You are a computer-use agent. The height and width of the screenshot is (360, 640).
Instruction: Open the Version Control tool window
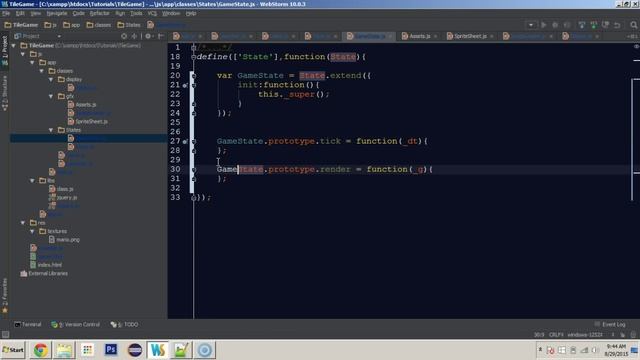pyautogui.click(x=76, y=324)
